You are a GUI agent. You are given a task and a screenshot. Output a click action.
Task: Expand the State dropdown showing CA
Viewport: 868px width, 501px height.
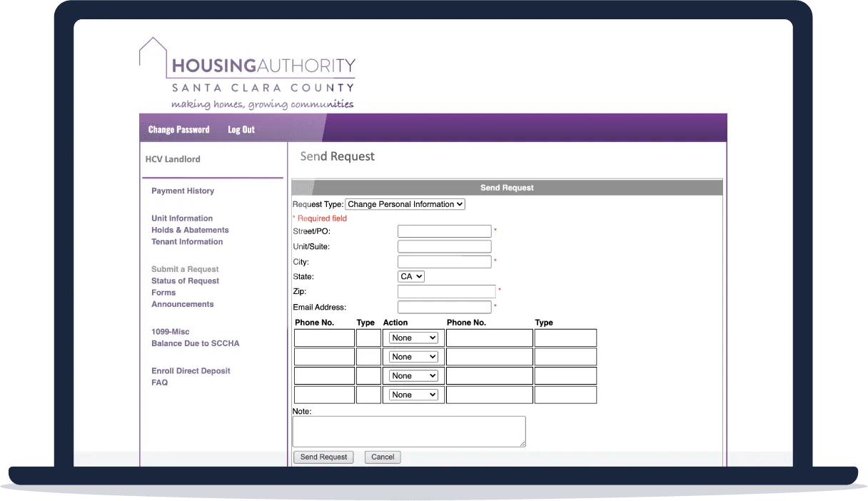coord(411,276)
